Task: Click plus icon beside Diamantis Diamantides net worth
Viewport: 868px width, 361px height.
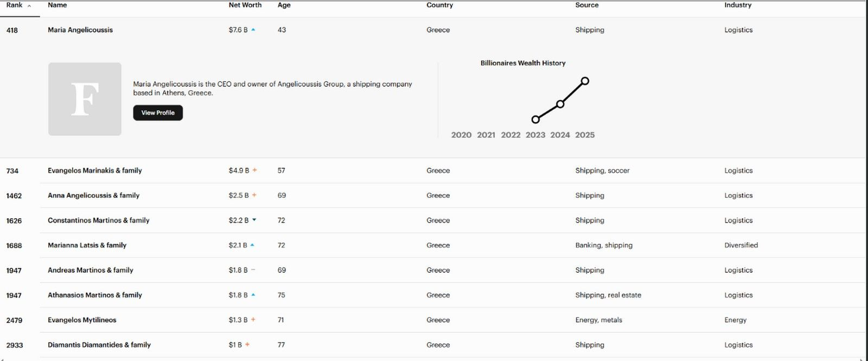Action: click(x=247, y=345)
